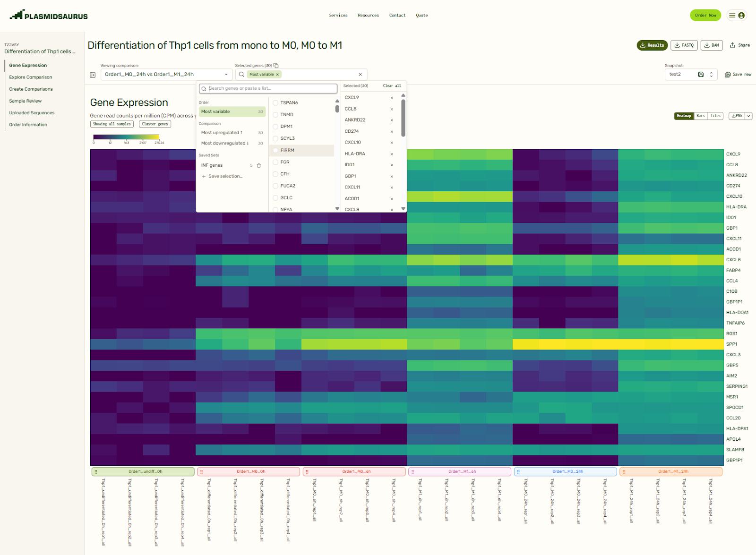Click drag handle on Order1_undiff_0h group

pos(96,471)
